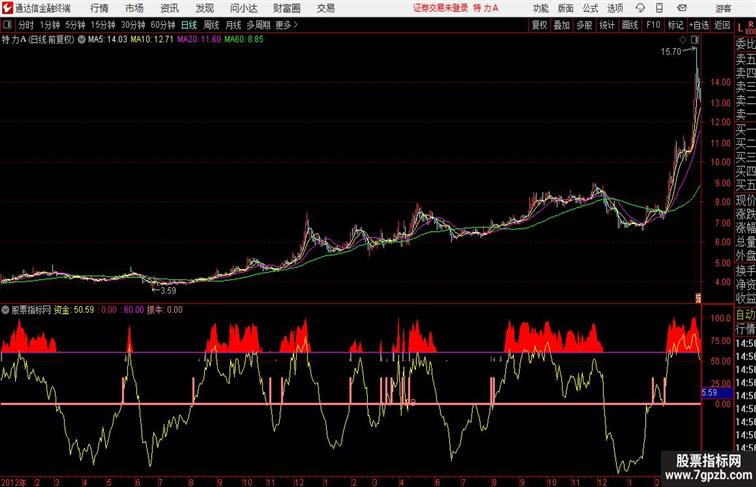Open the 功能 menu
Image resolution: width=756 pixels, height=487 pixels.
point(540,8)
